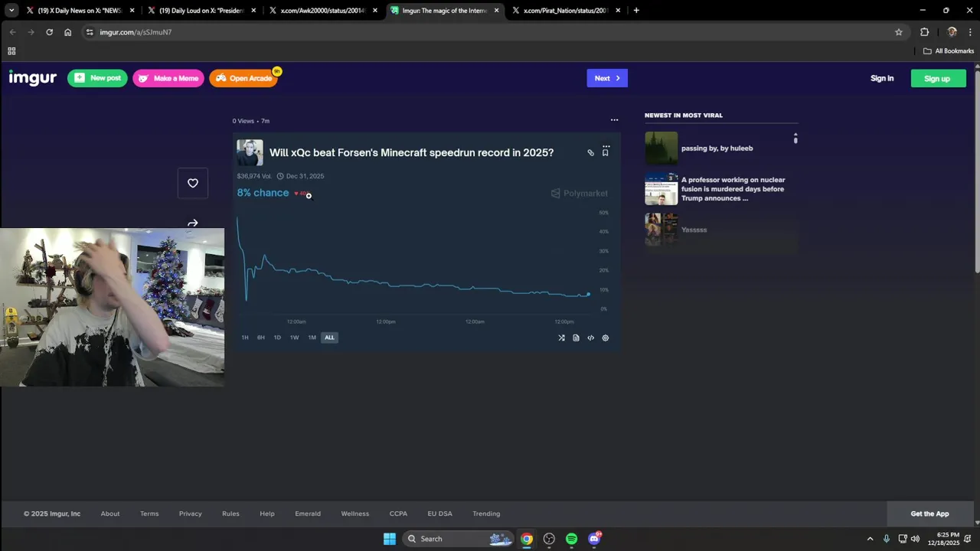The height and width of the screenshot is (551, 980).
Task: Click the browser home icon
Action: 67,32
